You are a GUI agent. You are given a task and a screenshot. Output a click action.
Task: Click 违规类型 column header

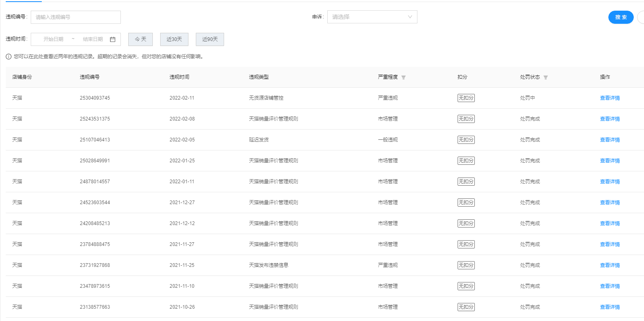tap(259, 77)
